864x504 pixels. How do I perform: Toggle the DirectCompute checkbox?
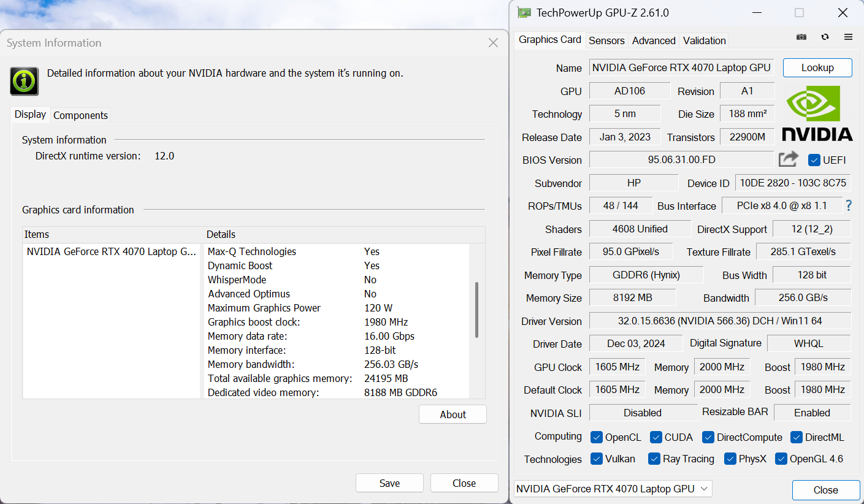pos(708,437)
